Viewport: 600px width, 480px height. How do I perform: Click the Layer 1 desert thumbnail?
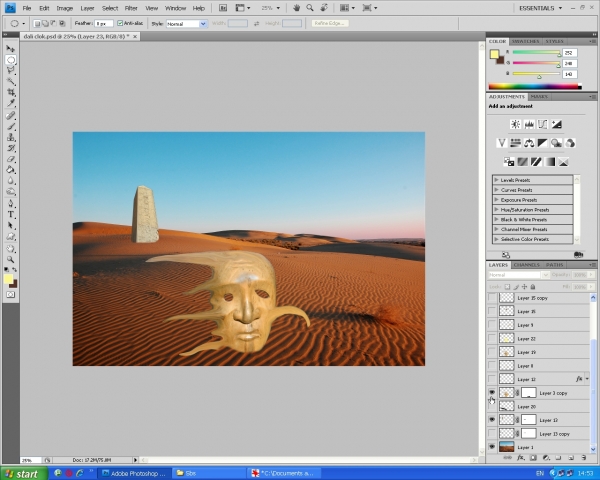507,447
